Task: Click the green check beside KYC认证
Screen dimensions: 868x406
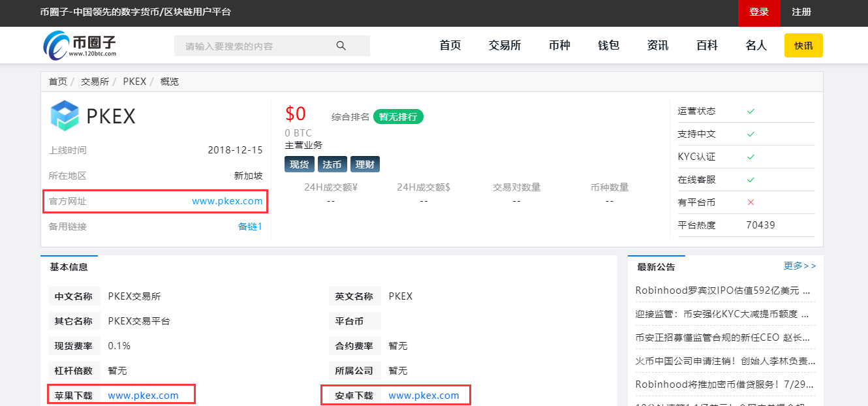Action: point(751,157)
